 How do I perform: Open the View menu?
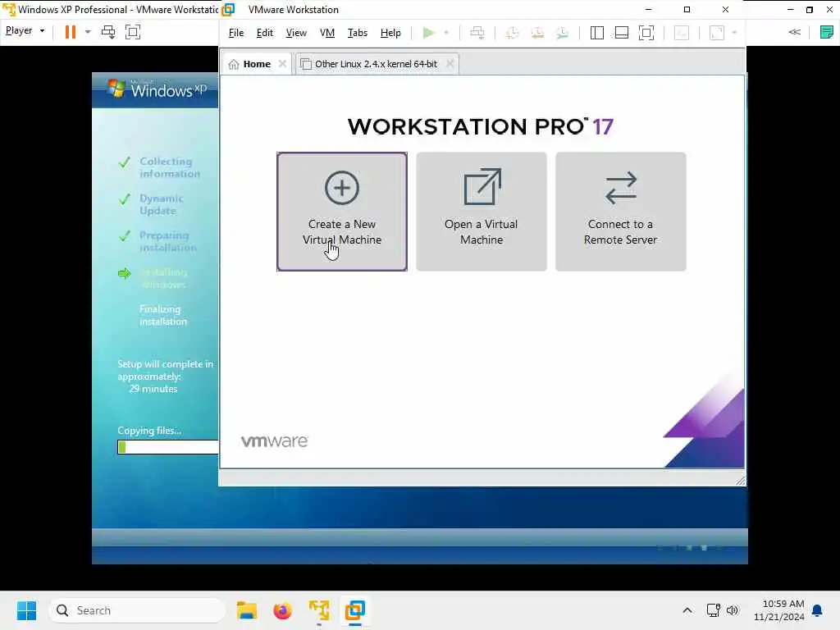(295, 33)
